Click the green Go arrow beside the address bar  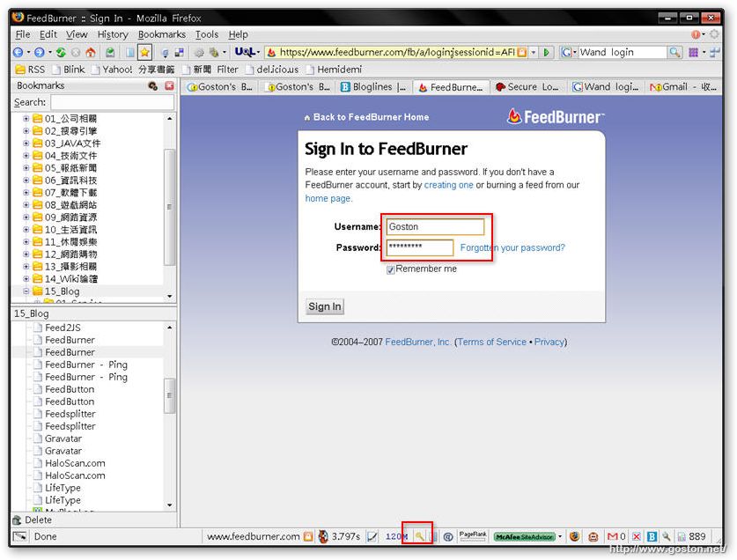coord(546,52)
